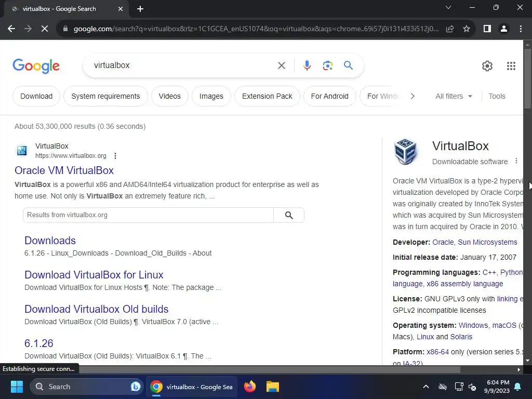Launch Firefox from the taskbar
The width and height of the screenshot is (532, 399).
[x=250, y=387]
